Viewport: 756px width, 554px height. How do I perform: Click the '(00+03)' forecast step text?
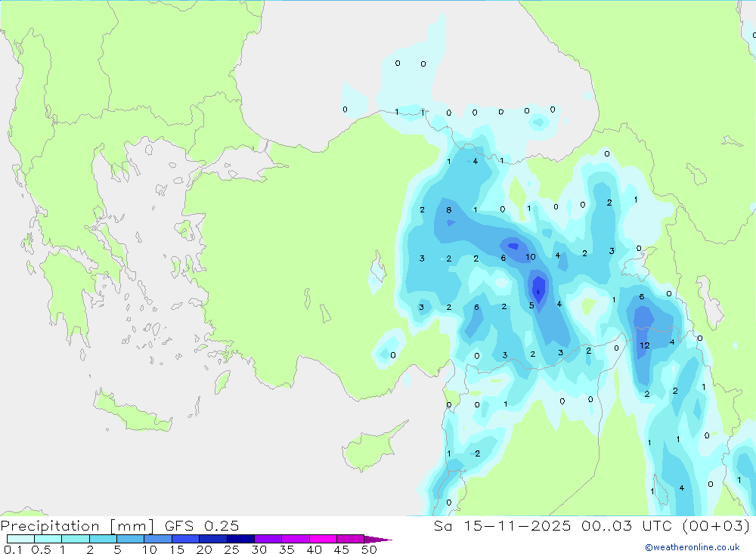pos(717,525)
